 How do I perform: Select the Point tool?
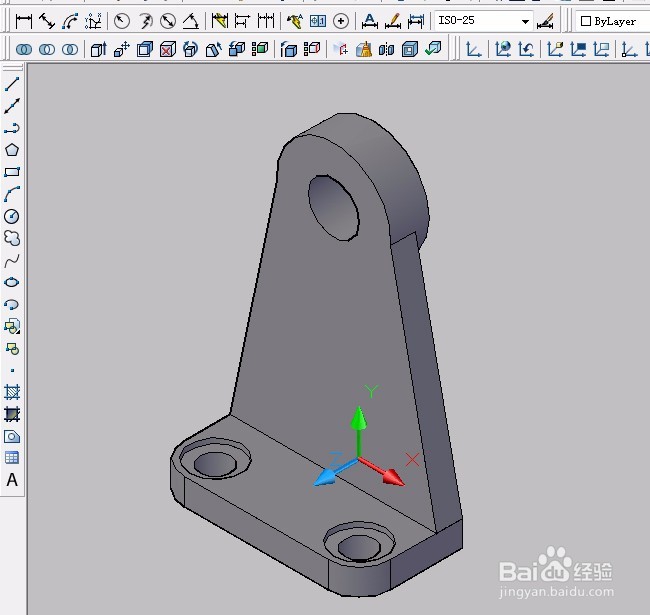point(12,370)
